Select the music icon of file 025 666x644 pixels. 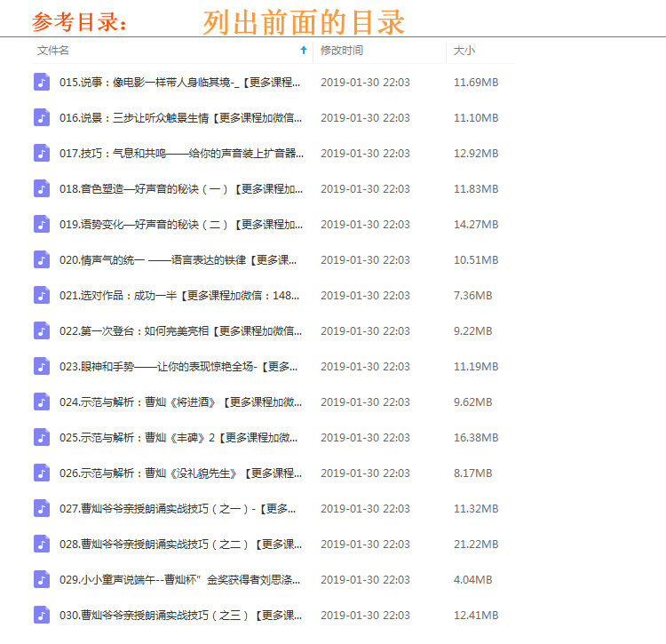click(x=42, y=438)
